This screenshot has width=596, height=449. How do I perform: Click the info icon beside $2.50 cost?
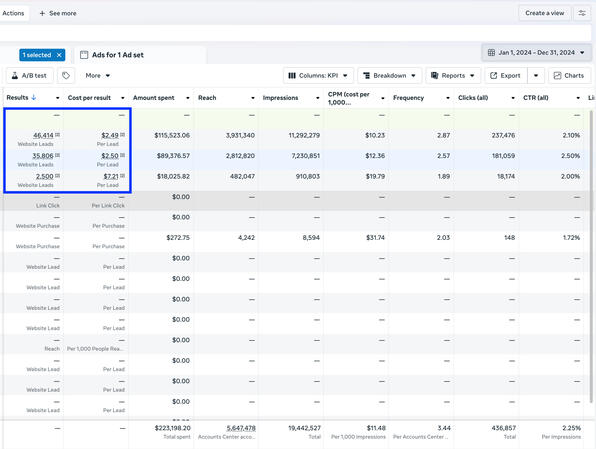(122, 155)
